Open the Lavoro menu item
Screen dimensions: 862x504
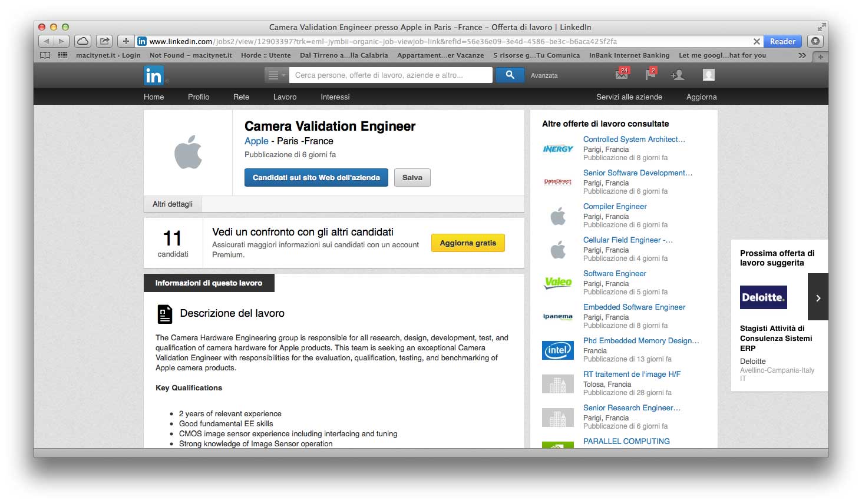(x=285, y=97)
